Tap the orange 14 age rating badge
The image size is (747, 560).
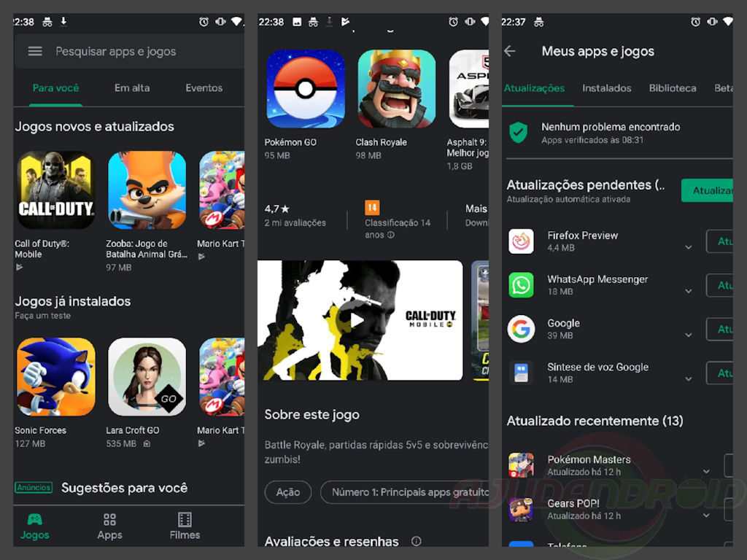[372, 208]
